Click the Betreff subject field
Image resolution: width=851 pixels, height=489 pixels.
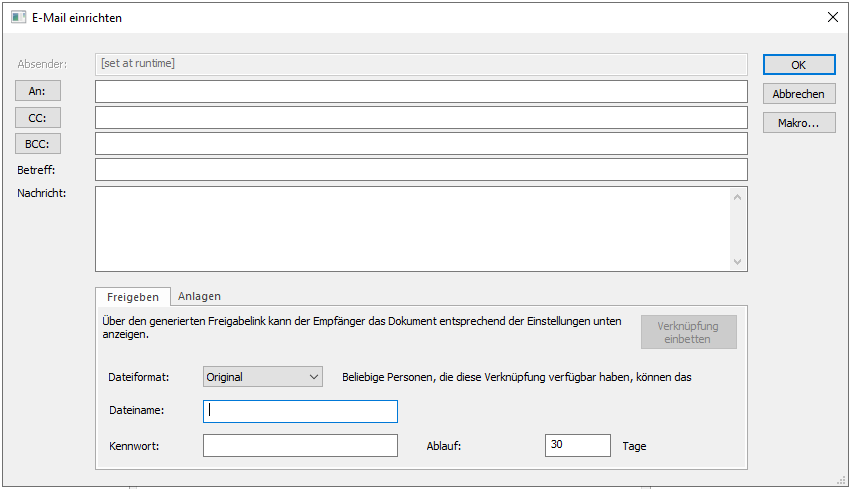[x=420, y=170]
